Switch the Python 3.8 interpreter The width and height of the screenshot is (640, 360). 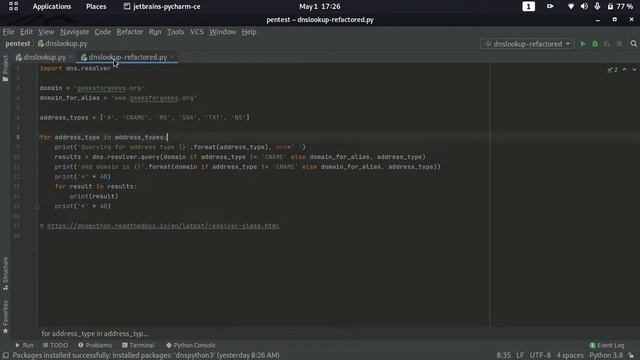606,356
